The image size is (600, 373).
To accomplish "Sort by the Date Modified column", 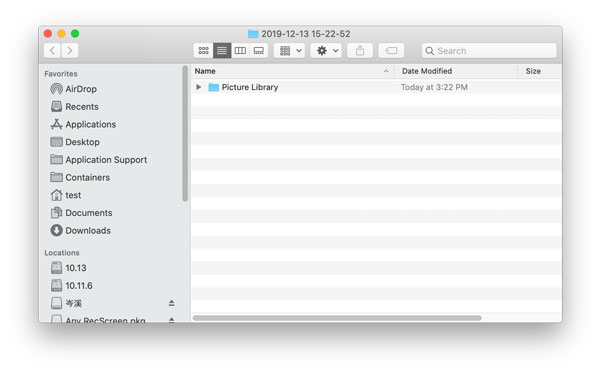I will pyautogui.click(x=456, y=71).
